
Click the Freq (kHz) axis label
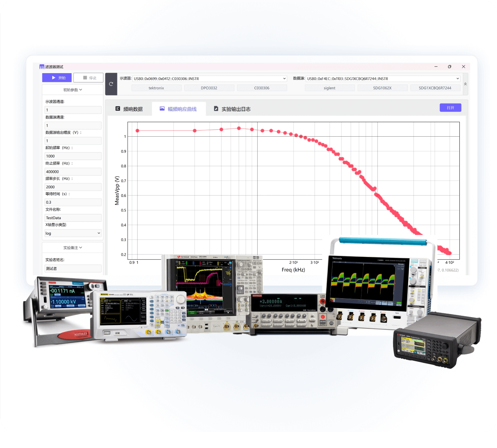pyautogui.click(x=293, y=270)
